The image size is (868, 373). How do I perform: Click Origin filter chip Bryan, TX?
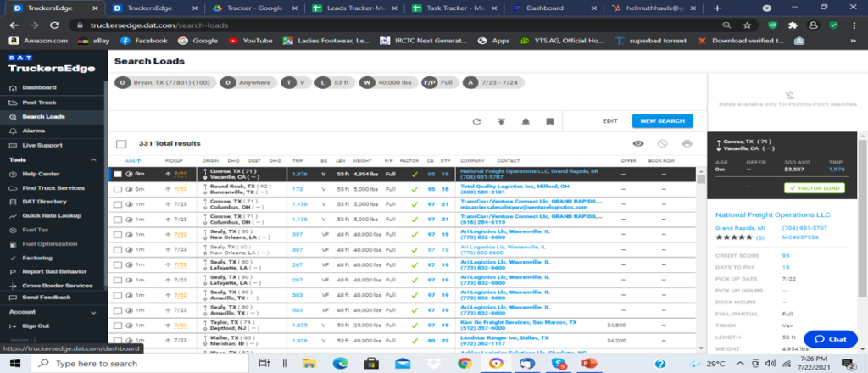point(165,82)
